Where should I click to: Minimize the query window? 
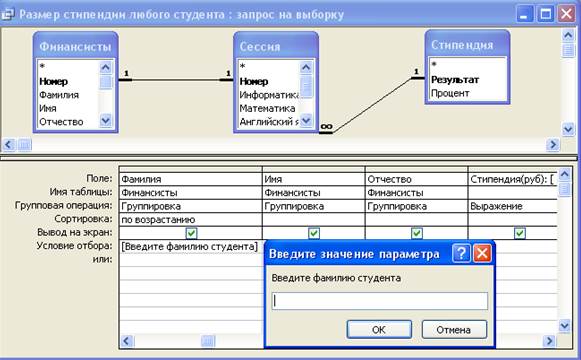pyautogui.click(x=524, y=14)
